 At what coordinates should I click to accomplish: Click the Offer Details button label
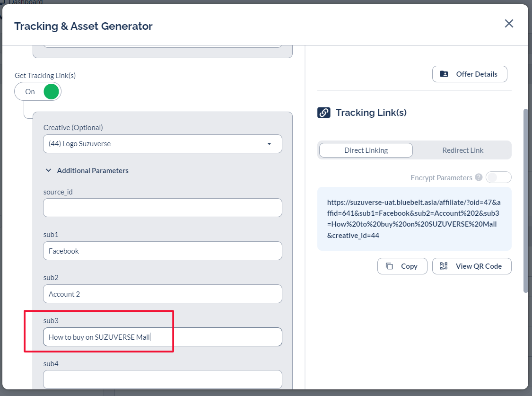[x=476, y=74]
